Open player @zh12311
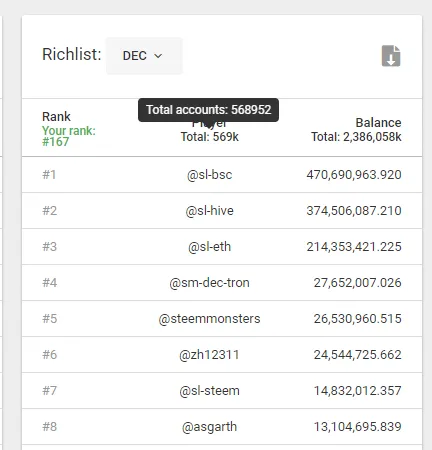The height and width of the screenshot is (450, 432). point(209,355)
